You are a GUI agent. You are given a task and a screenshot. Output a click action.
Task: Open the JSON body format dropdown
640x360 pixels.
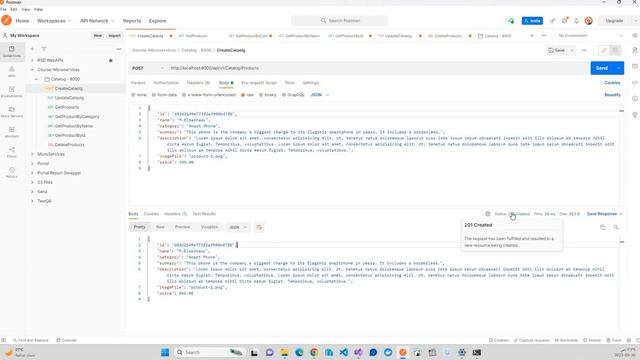320,95
